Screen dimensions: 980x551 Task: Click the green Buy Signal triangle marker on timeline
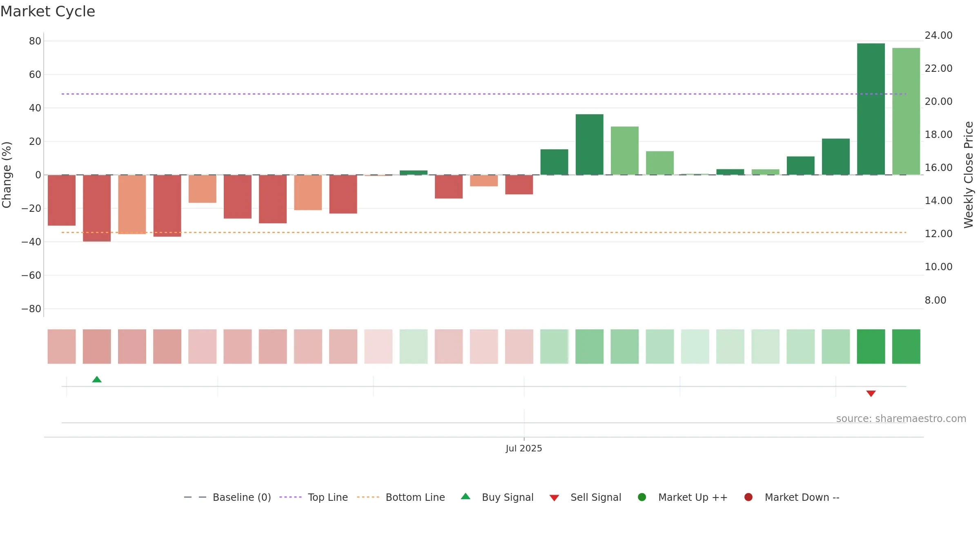[97, 379]
